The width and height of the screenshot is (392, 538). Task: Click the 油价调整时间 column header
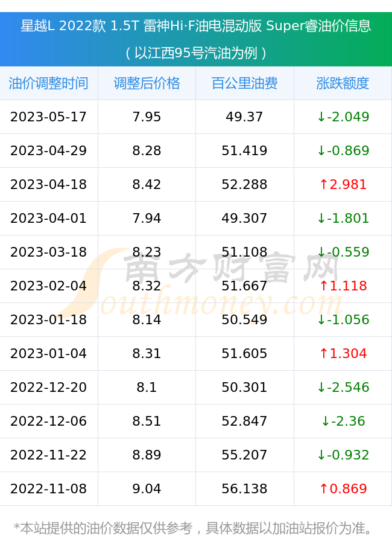point(49,83)
